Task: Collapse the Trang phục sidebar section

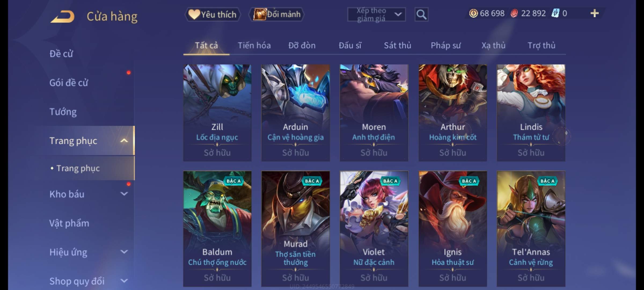Action: (124, 140)
